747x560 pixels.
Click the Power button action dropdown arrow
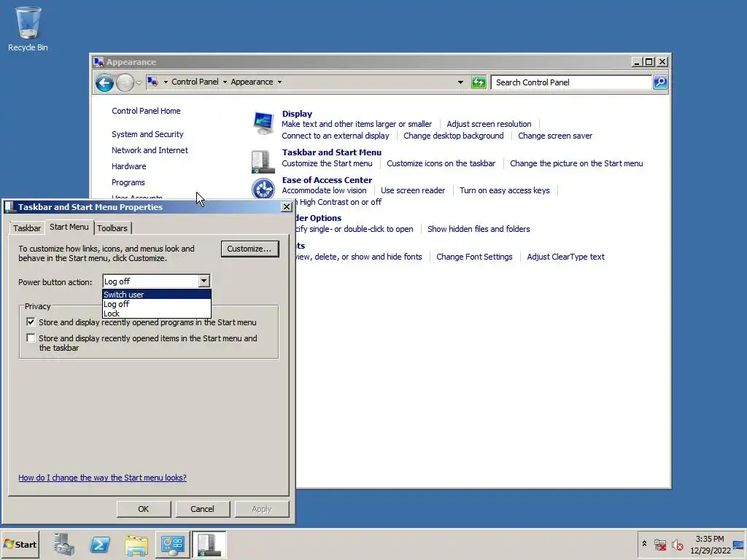click(204, 281)
